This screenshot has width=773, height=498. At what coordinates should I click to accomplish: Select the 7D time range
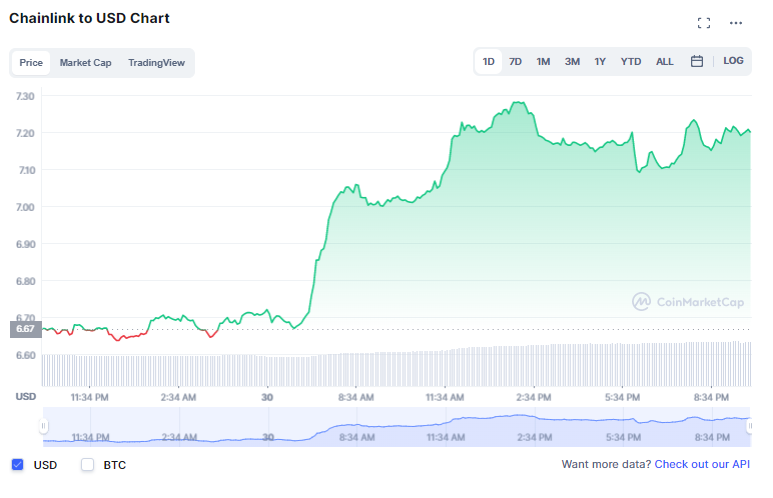[515, 62]
